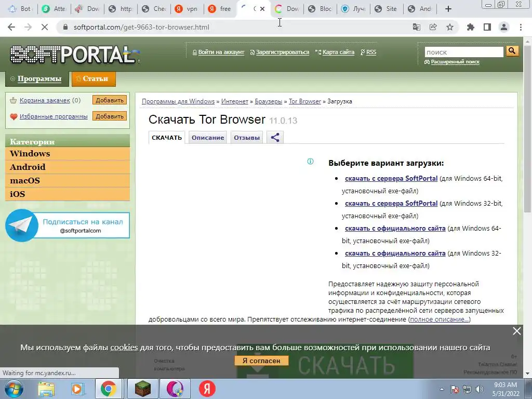The image size is (532, 399).
Task: Select the СКАЧАТЬ tab
Action: coord(167,137)
